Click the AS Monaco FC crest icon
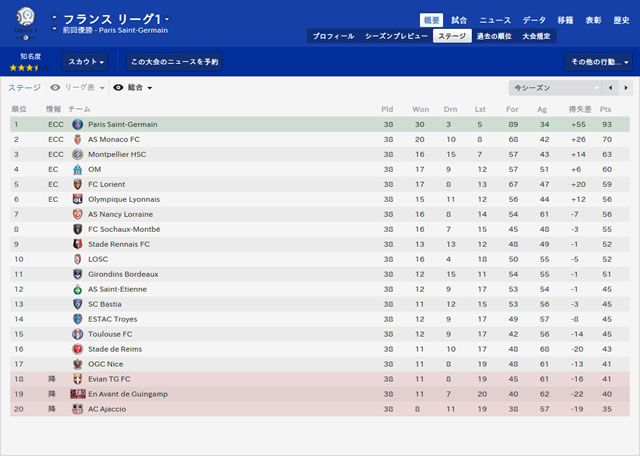Image resolution: width=640 pixels, height=456 pixels. pos(78,140)
